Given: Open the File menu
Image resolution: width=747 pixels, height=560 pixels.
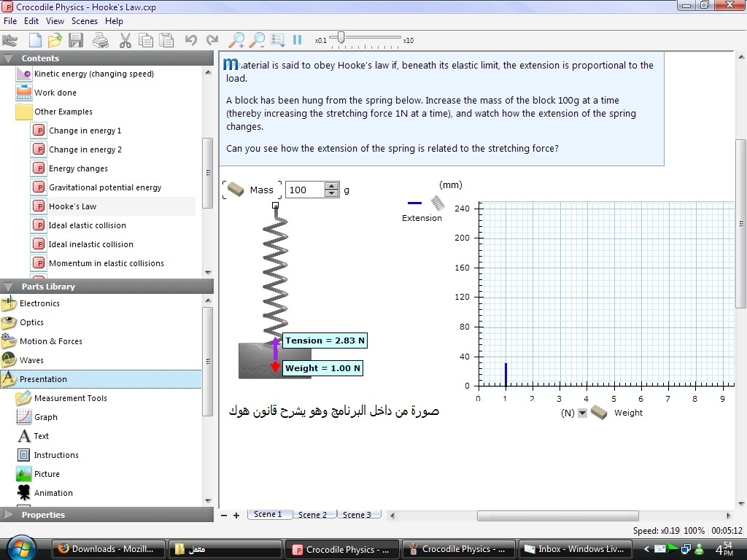Looking at the screenshot, I should 10,21.
